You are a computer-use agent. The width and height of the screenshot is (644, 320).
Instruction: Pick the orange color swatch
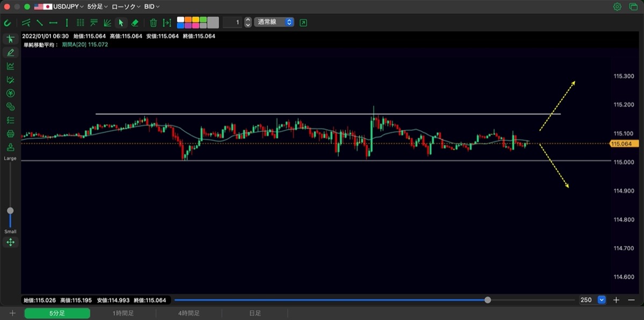[x=188, y=20]
